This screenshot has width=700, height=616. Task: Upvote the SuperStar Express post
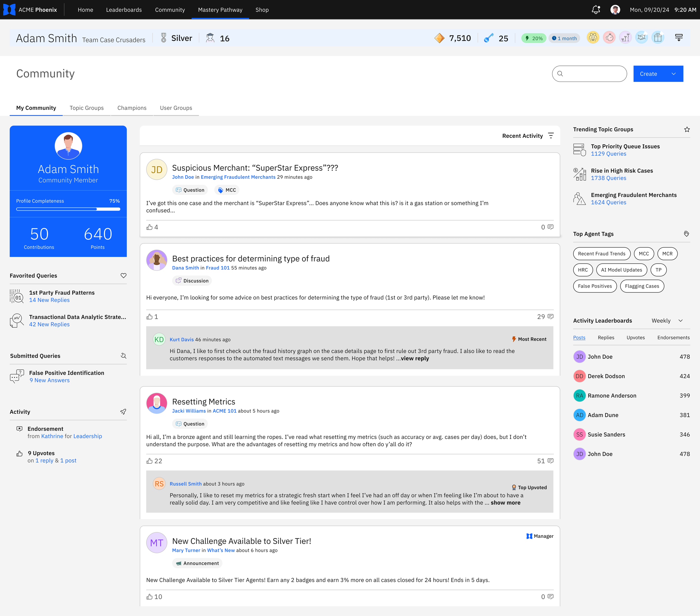point(150,227)
